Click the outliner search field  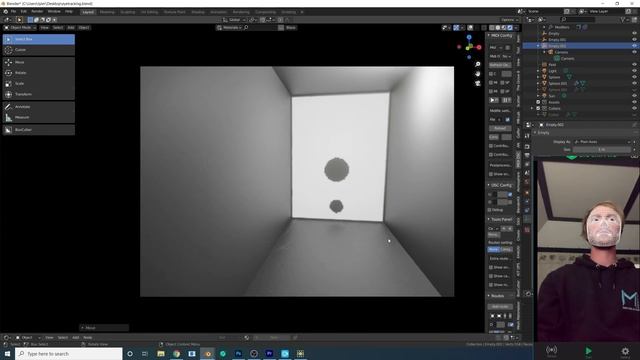(578, 19)
